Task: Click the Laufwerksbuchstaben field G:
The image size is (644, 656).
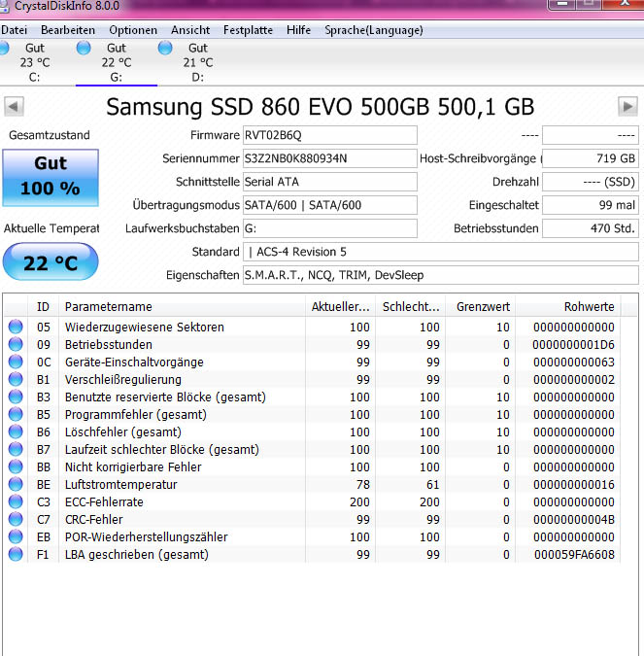Action: click(x=330, y=228)
